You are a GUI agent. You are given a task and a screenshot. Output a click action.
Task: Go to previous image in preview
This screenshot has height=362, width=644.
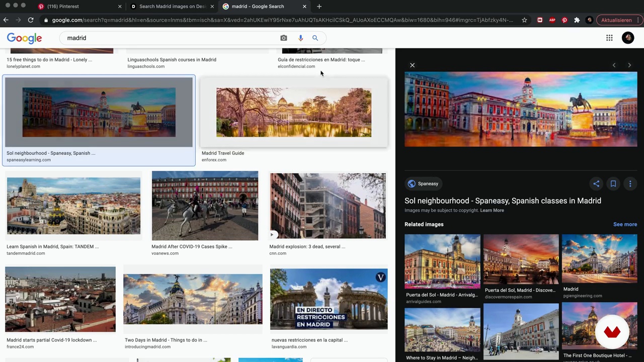614,65
